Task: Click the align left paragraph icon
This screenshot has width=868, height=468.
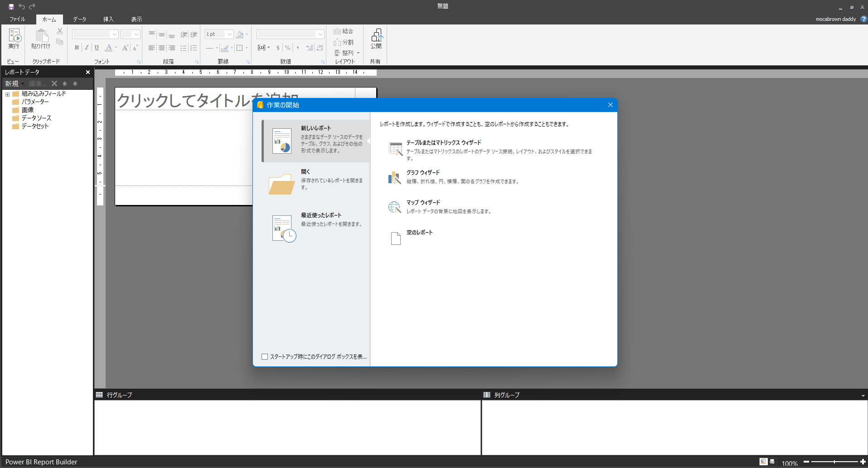Action: point(152,48)
